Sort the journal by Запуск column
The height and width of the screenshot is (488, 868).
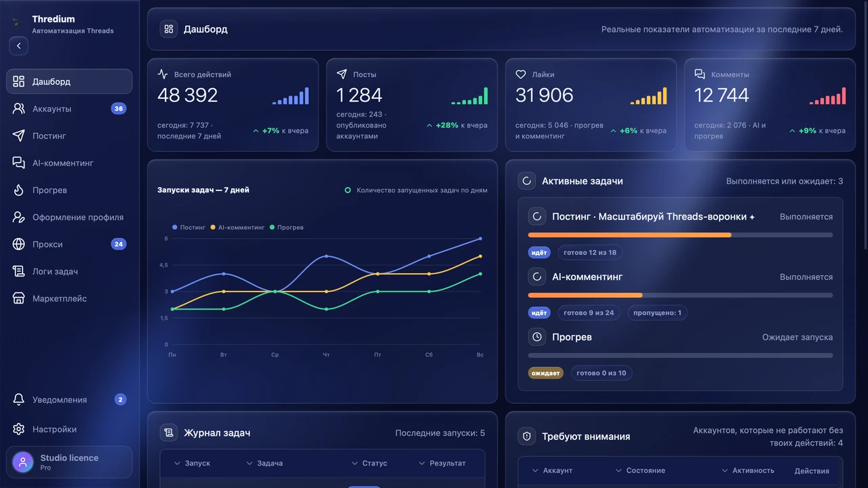192,464
